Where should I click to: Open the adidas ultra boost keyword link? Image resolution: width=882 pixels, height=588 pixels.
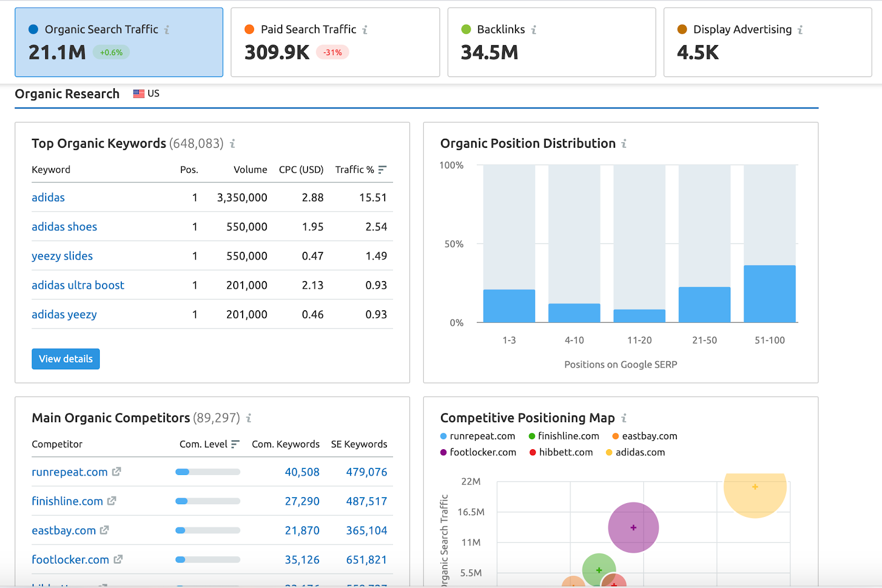(78, 285)
